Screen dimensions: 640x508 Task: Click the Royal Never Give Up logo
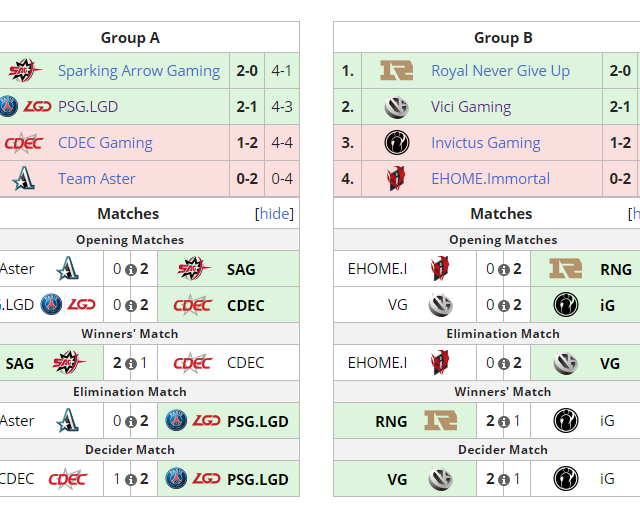[396, 71]
